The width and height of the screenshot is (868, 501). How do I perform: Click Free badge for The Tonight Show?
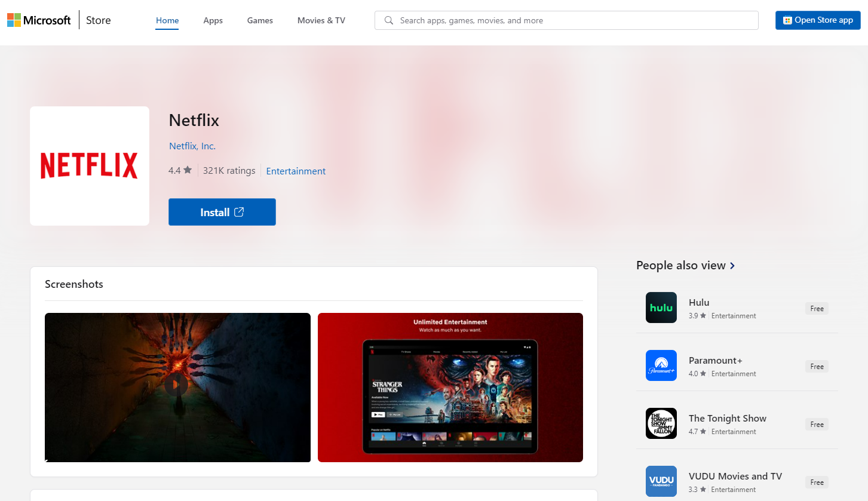click(817, 425)
